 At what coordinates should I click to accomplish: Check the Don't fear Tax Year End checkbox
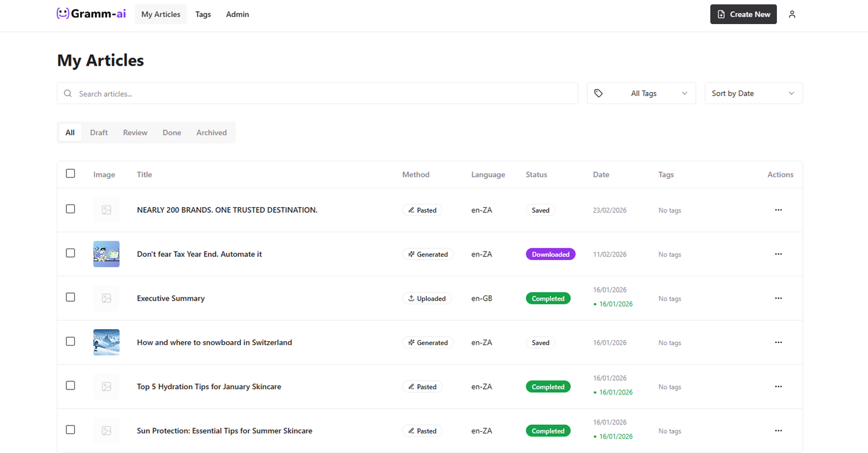(x=71, y=253)
